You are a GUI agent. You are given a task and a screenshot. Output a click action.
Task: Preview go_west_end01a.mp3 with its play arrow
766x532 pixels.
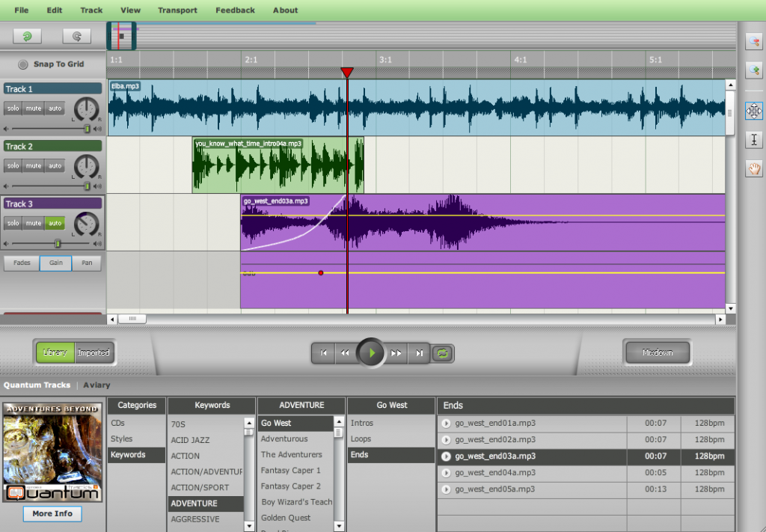coord(447,424)
